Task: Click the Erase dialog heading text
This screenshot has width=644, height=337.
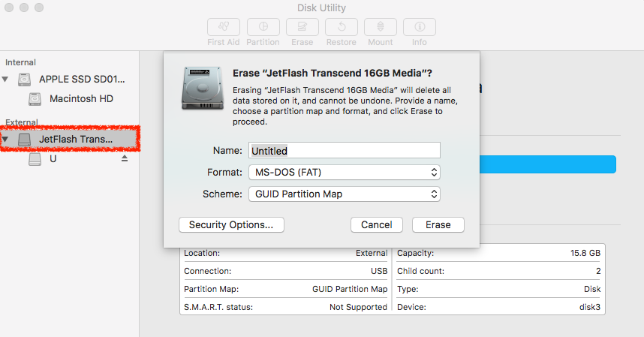Action: [x=333, y=73]
